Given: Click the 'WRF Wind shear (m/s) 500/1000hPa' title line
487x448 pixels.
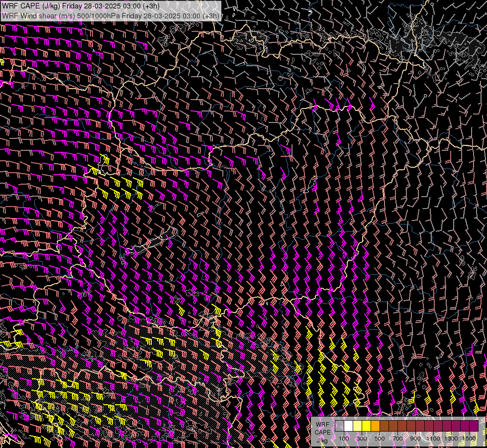Looking at the screenshot, I should 110,16.
